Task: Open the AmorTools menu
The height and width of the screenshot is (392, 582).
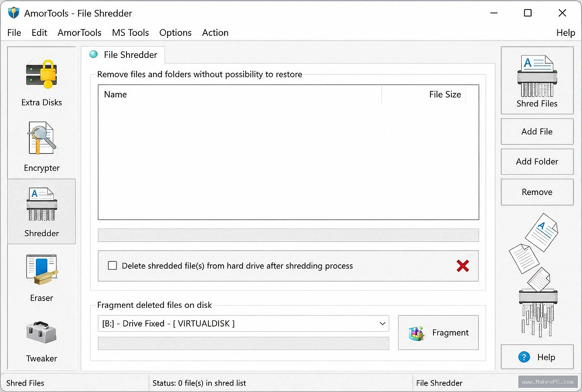Action: pyautogui.click(x=80, y=33)
